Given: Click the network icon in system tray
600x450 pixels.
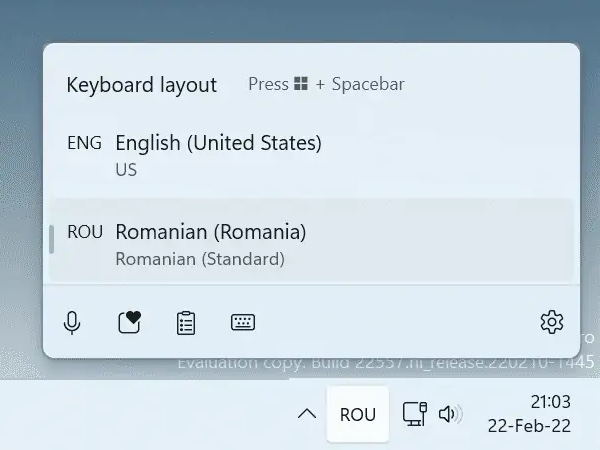Looking at the screenshot, I should [x=414, y=414].
